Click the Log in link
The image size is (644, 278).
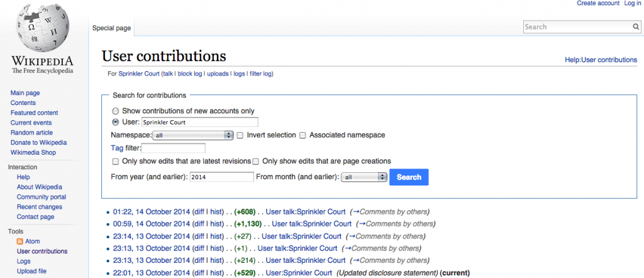[632, 4]
